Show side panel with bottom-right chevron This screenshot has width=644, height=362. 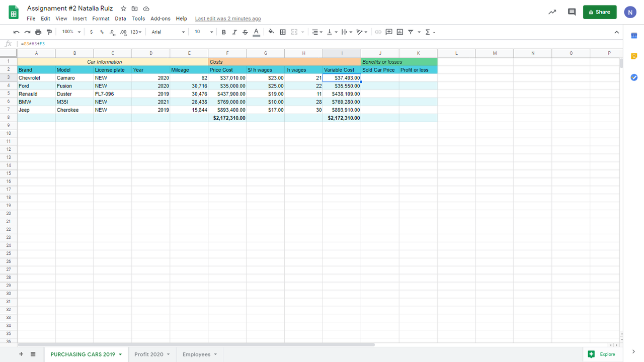point(633,351)
